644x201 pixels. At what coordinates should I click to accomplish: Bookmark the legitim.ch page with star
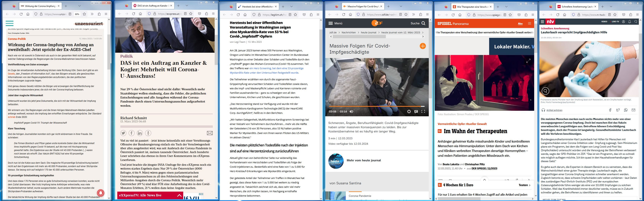(296, 15)
